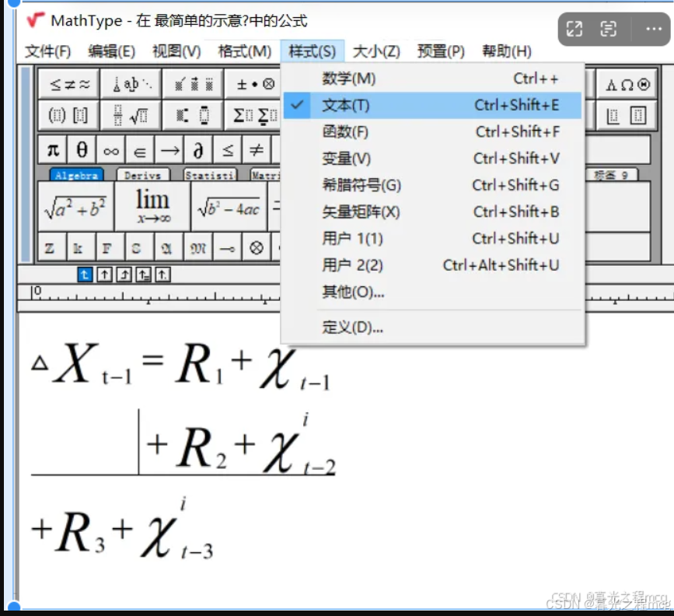674x616 pixels.
Task: Open the Greek uppercase symbols palette (ΛΩ)
Action: pyautogui.click(x=627, y=84)
